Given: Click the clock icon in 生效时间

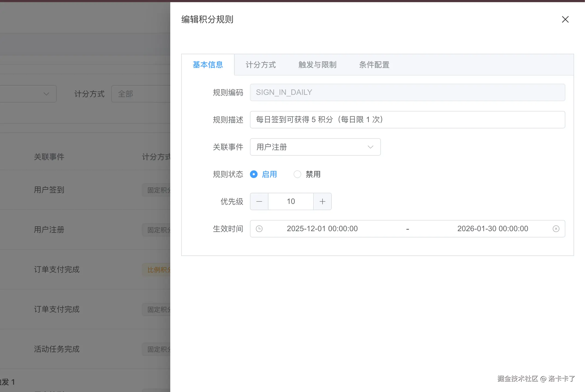Looking at the screenshot, I should (x=259, y=229).
